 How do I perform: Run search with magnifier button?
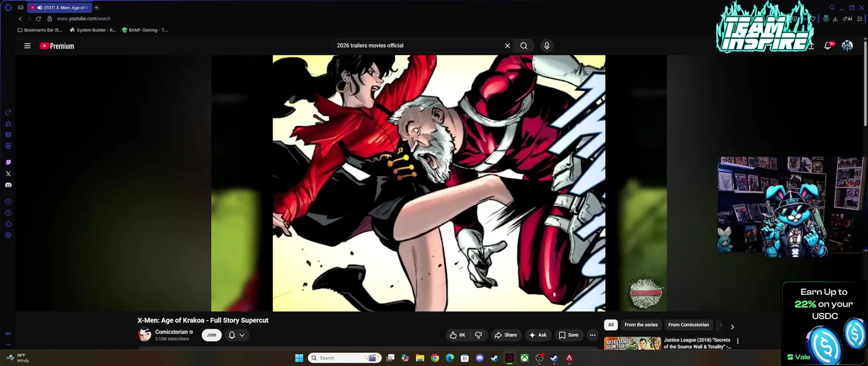[524, 46]
